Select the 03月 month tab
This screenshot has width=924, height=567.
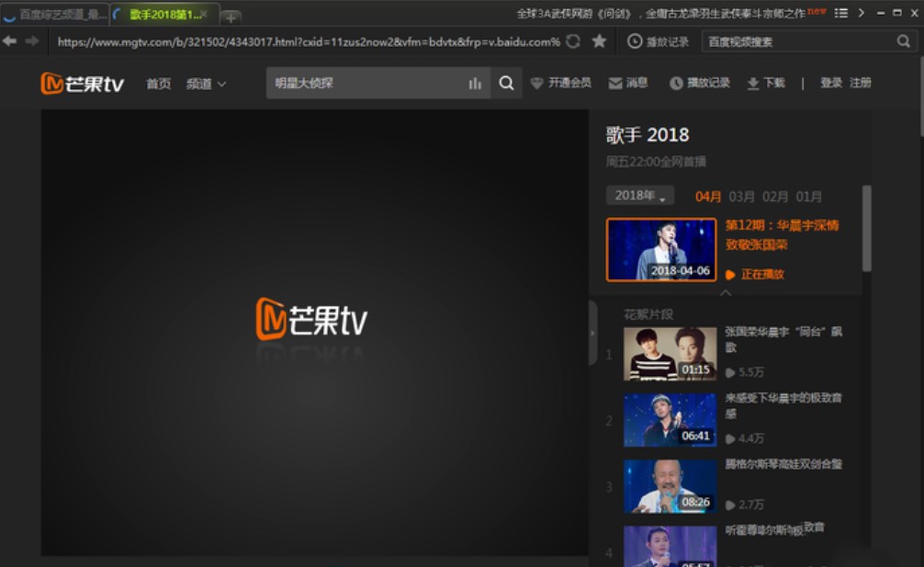click(741, 197)
